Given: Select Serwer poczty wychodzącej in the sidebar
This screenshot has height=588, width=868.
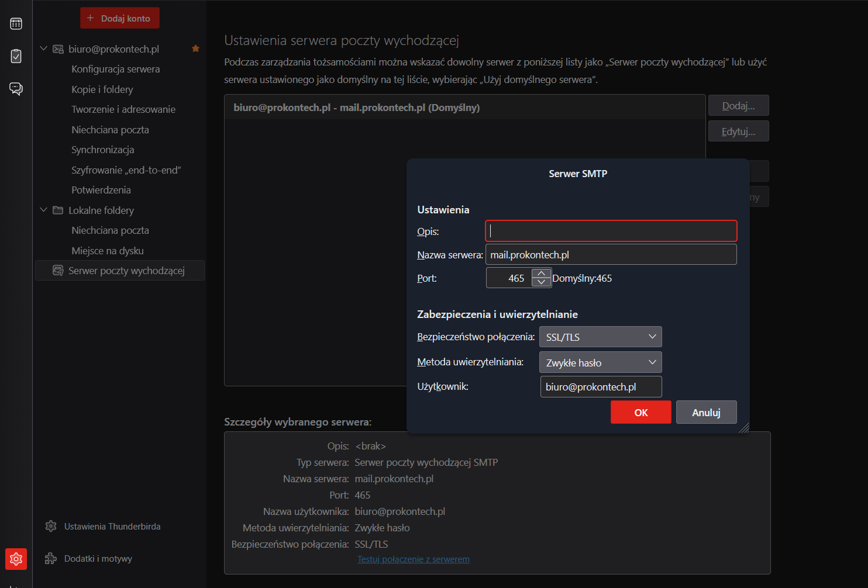Looking at the screenshot, I should coord(120,271).
